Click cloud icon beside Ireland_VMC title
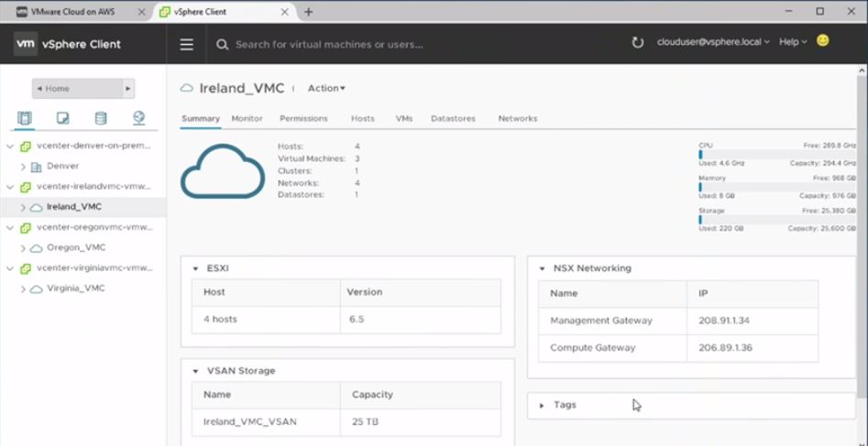Image resolution: width=868 pixels, height=446 pixels. click(x=187, y=88)
